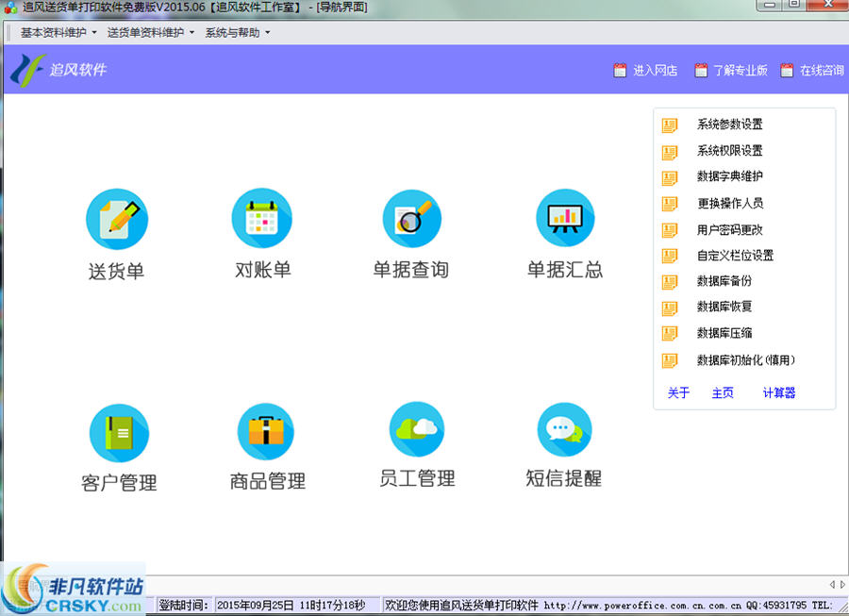The height and width of the screenshot is (616, 849).
Task: Click the 送货单 label text
Action: 116,272
